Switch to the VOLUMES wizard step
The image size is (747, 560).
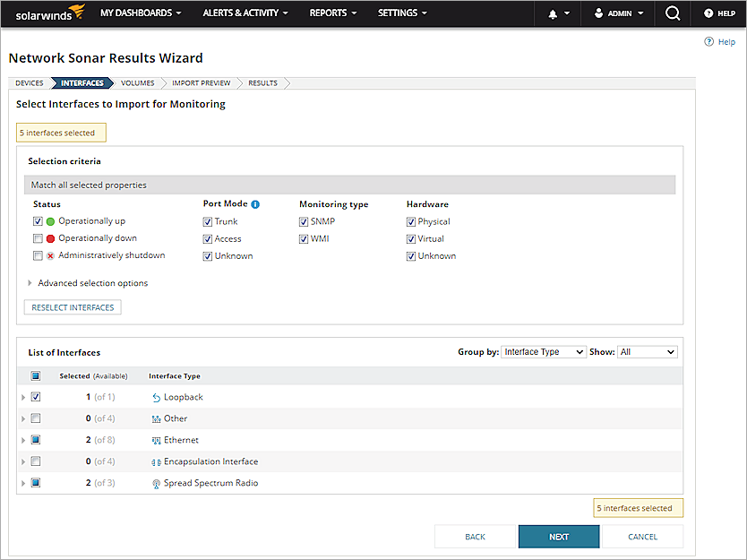coord(137,82)
